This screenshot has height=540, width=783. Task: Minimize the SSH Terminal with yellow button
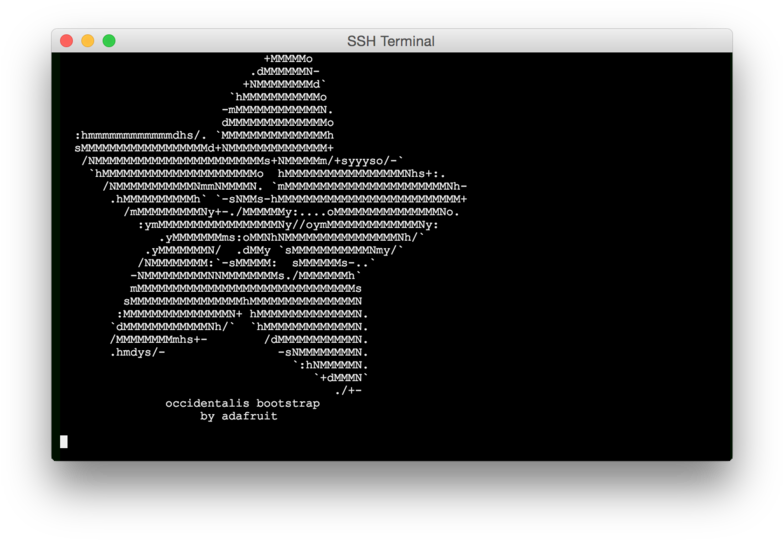pyautogui.click(x=88, y=41)
